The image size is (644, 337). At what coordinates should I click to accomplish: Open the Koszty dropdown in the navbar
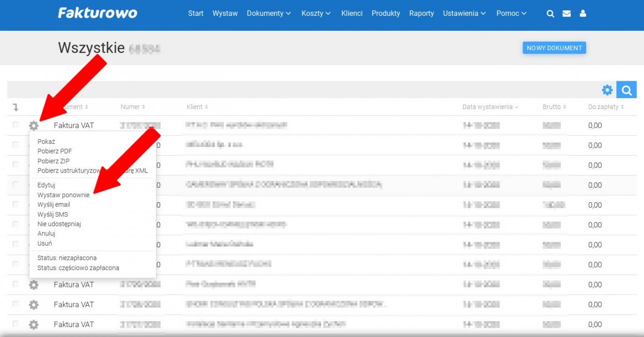[316, 13]
